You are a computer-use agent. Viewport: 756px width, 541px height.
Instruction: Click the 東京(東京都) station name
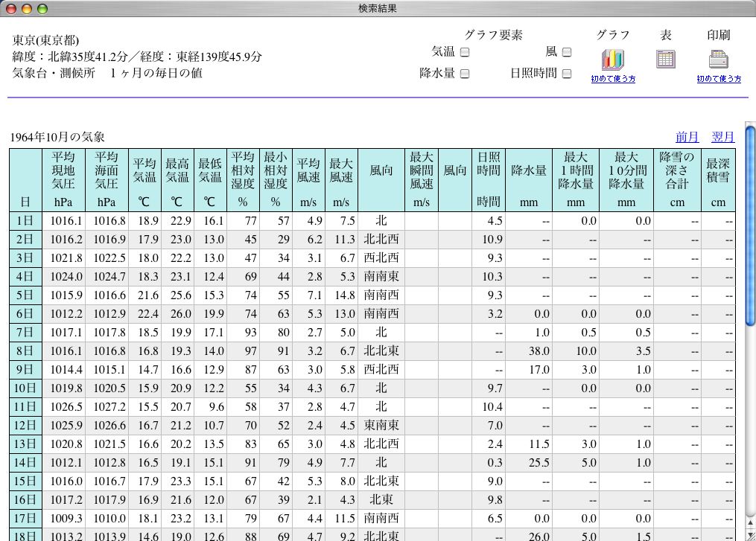coord(45,40)
